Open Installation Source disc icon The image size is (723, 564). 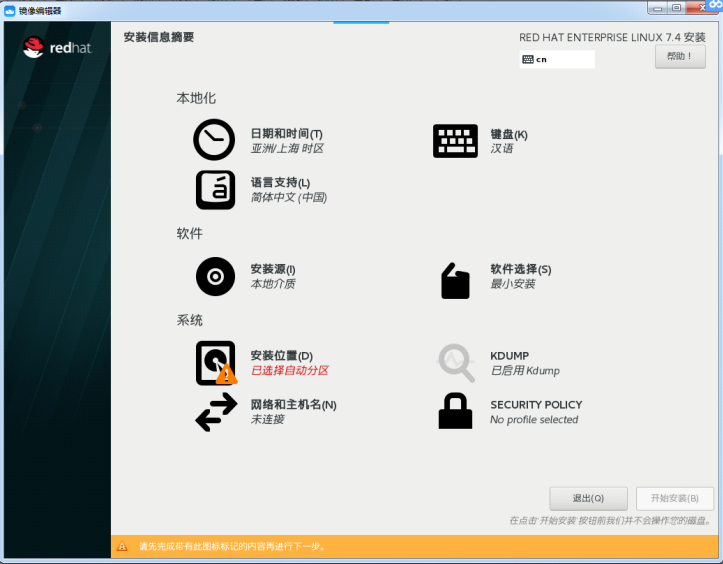[x=215, y=276]
